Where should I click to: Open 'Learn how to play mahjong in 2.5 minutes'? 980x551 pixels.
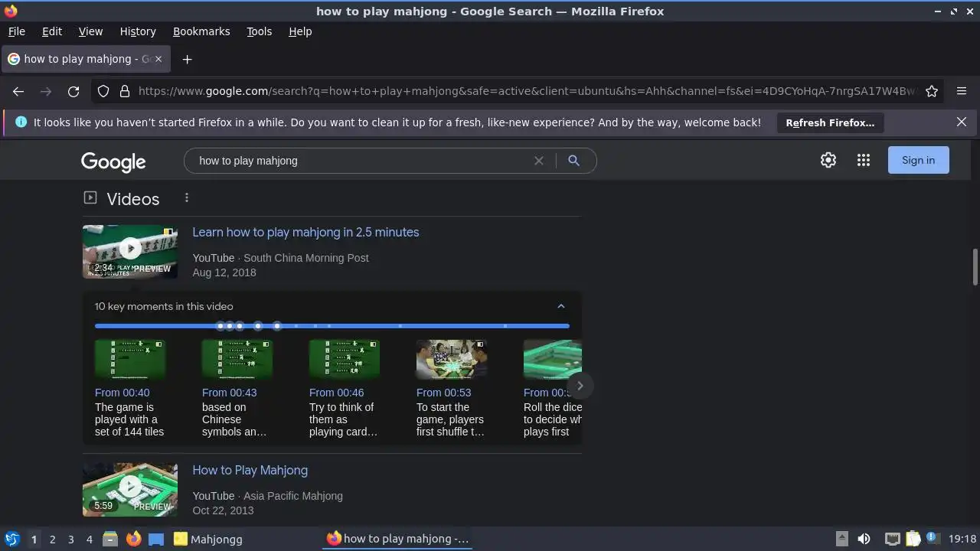point(305,232)
